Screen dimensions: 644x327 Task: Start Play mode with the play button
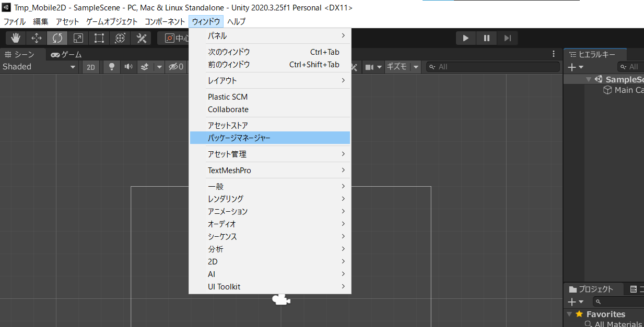pos(466,38)
